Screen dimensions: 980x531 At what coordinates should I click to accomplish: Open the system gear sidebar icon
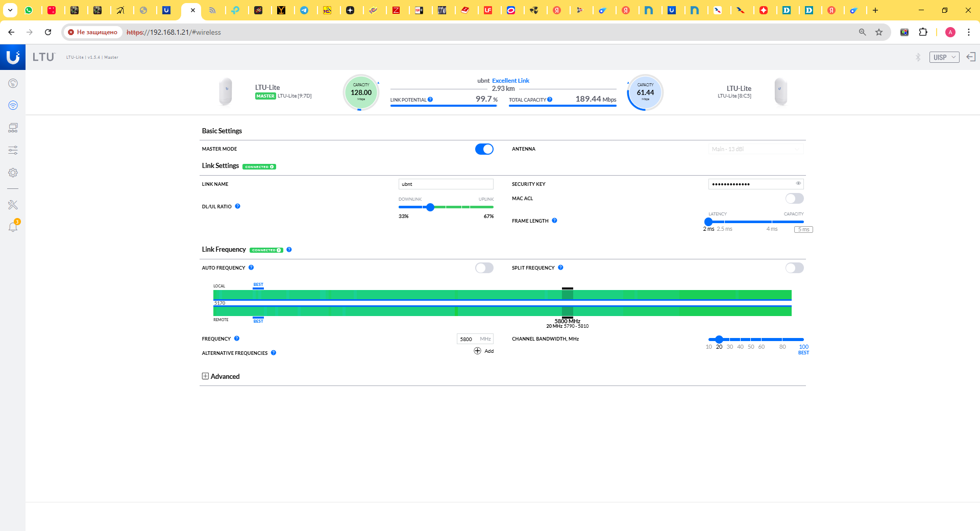[x=13, y=173]
